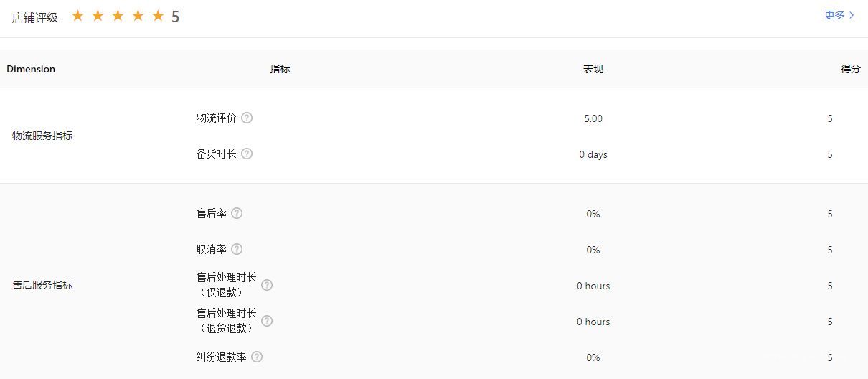This screenshot has height=379, width=868.
Task: Show help for 售后处理时长（仅退款）
Action: click(267, 285)
